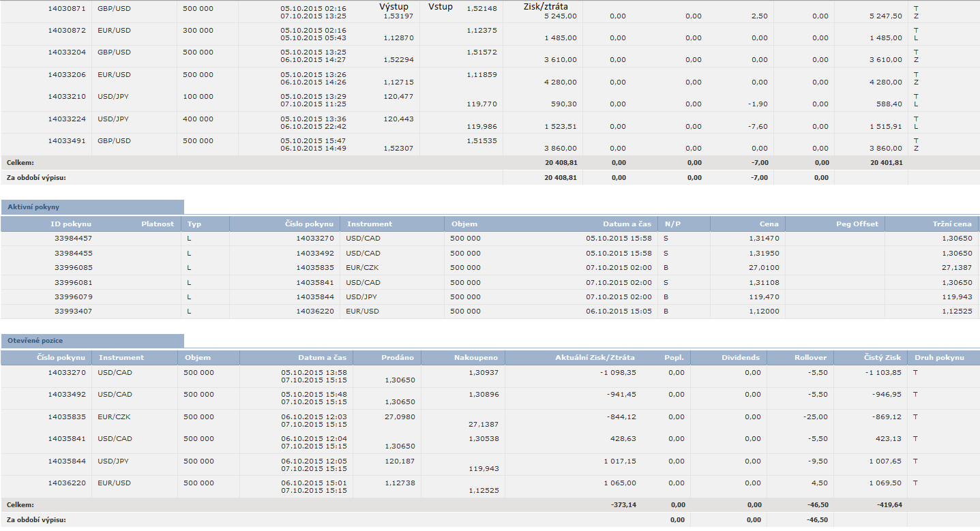Image resolution: width=980 pixels, height=531 pixels.
Task: Click the sold price 27,0980
Action: [400, 416]
